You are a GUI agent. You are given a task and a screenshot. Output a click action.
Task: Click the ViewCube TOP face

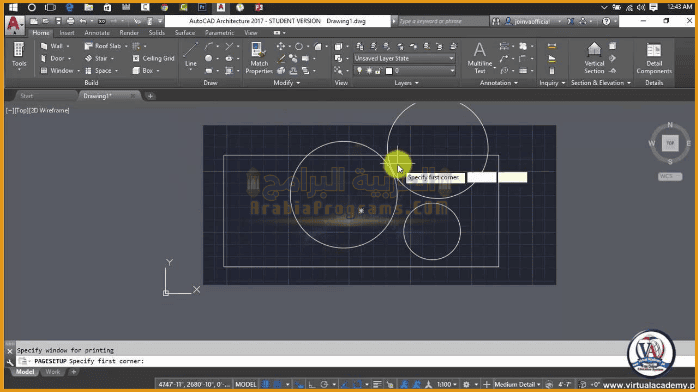pos(670,143)
